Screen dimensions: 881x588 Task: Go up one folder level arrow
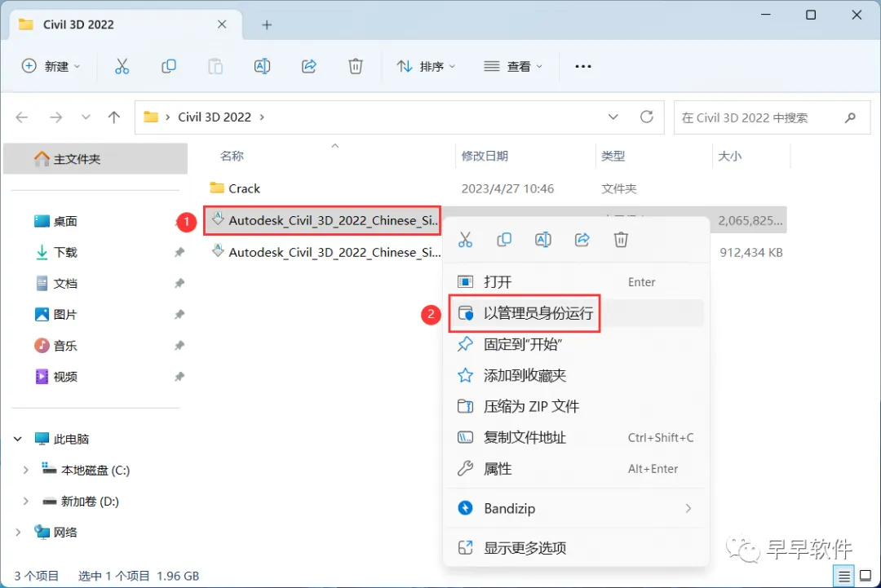pyautogui.click(x=114, y=117)
